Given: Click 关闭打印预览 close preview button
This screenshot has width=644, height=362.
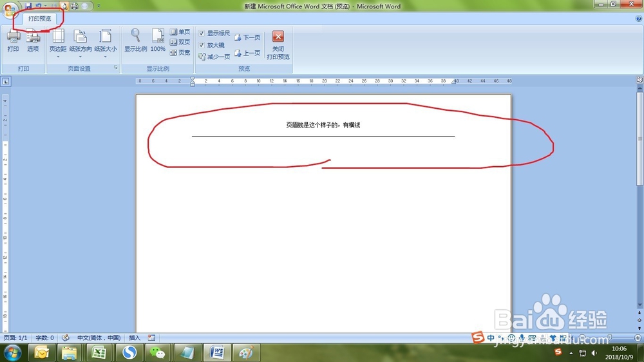Looking at the screenshot, I should point(278,45).
